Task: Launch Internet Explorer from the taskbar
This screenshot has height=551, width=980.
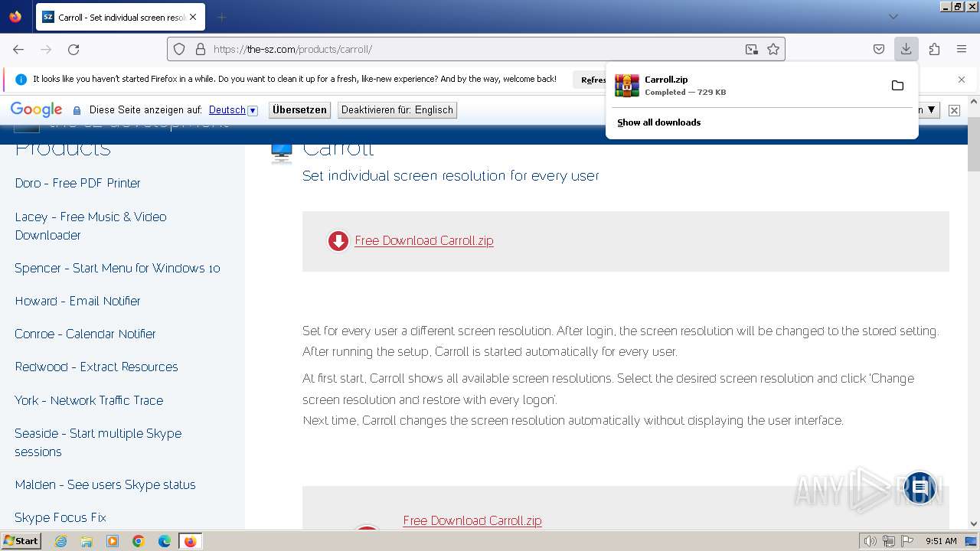Action: pyautogui.click(x=60, y=541)
